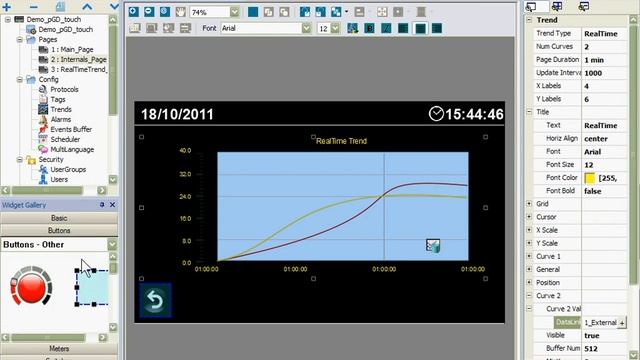
Task: Click the Trend Type RealTime value
Action: 604,34
